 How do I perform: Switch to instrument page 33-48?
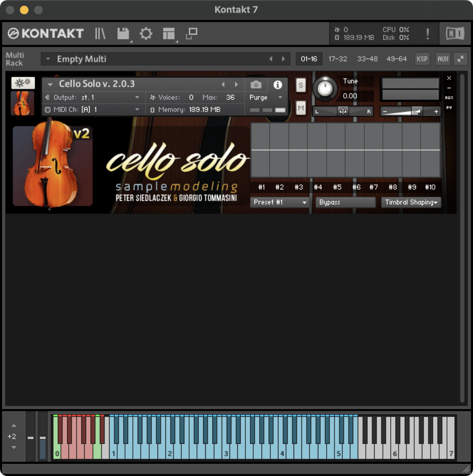coord(367,59)
